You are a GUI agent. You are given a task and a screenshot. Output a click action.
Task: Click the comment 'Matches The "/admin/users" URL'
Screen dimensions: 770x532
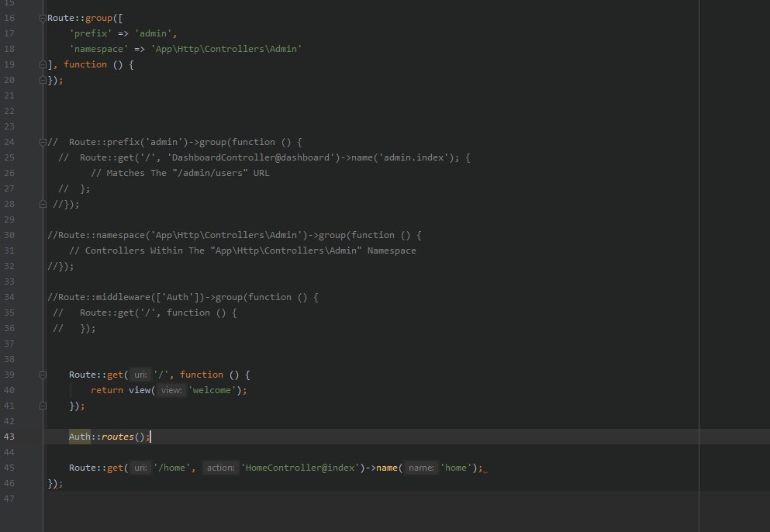tap(188, 173)
